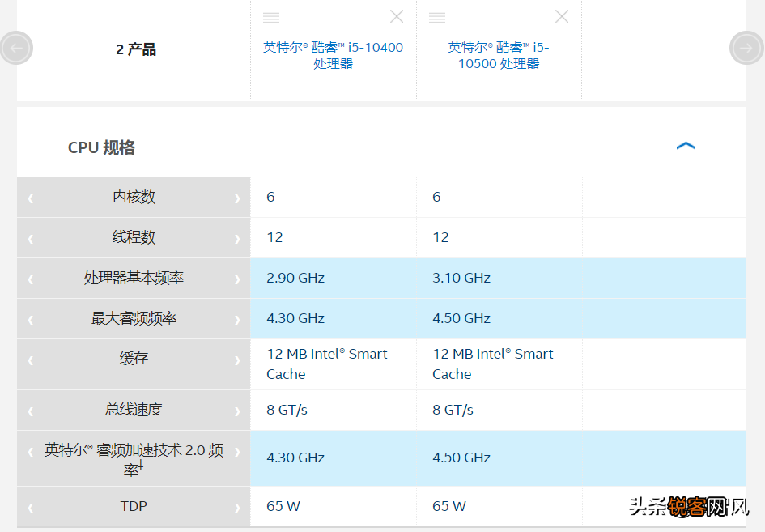Click the left arrow on 最大睿频频率 row
The height and width of the screenshot is (532, 765).
click(x=30, y=318)
